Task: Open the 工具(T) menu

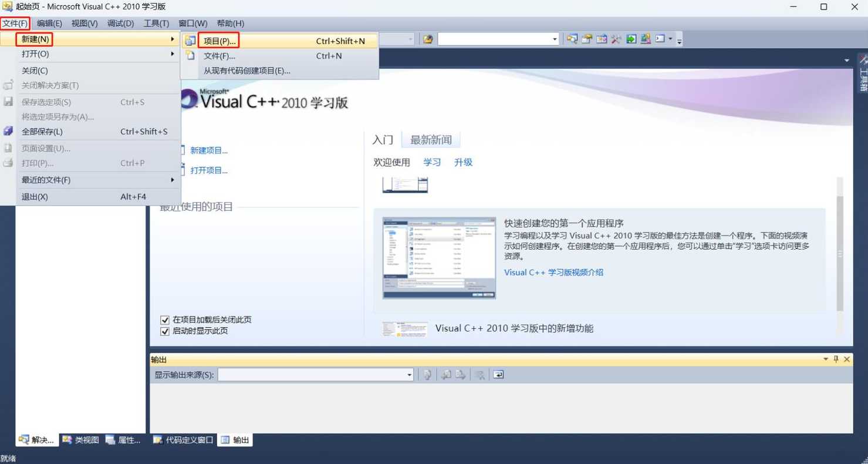Action: pos(156,23)
